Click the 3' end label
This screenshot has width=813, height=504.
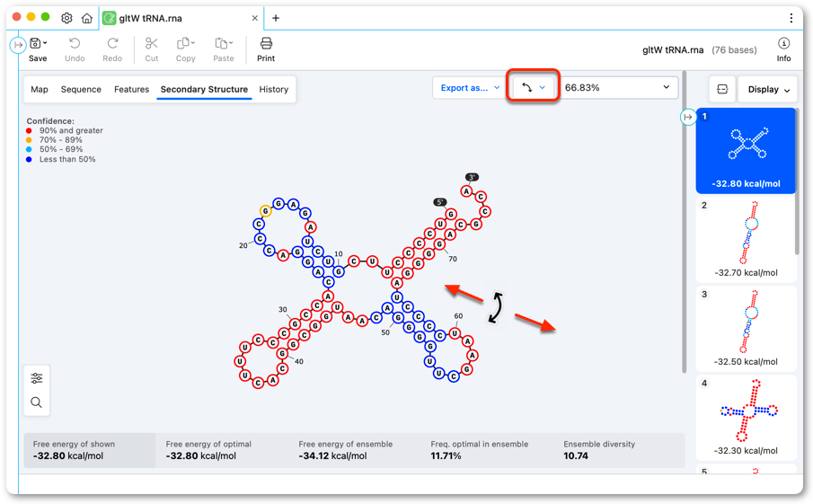[472, 177]
